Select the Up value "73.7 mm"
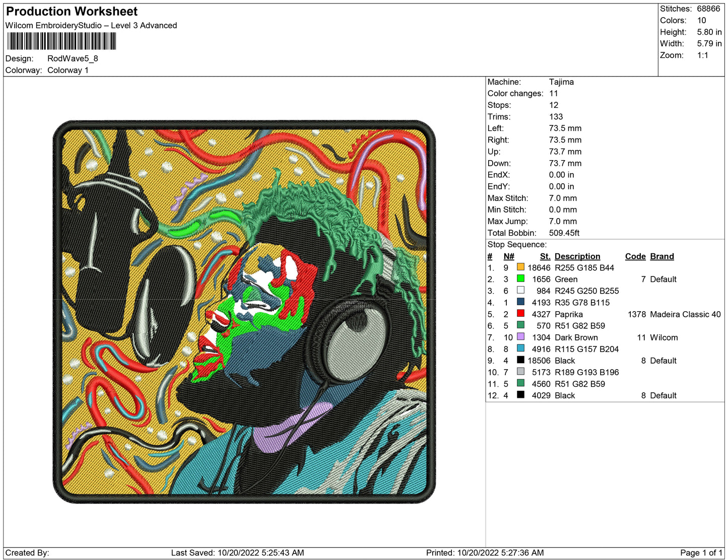Image resolution: width=728 pixels, height=560 pixels. (x=565, y=152)
